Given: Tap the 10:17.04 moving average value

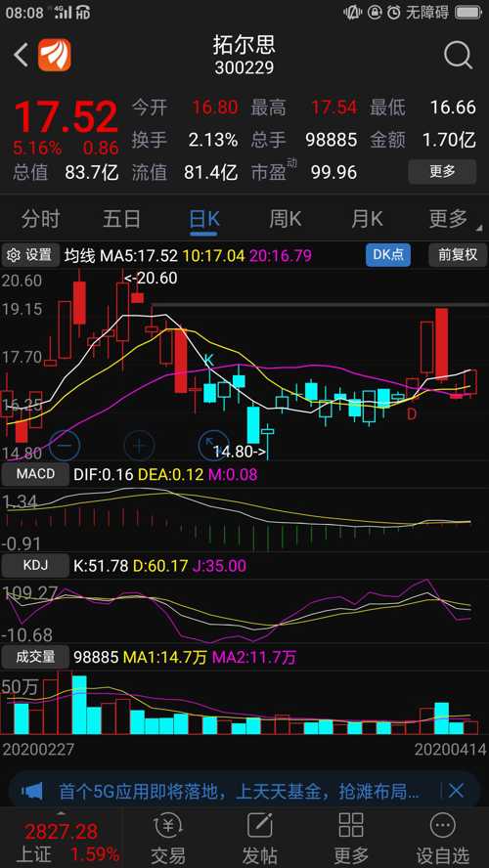Looking at the screenshot, I should [213, 255].
